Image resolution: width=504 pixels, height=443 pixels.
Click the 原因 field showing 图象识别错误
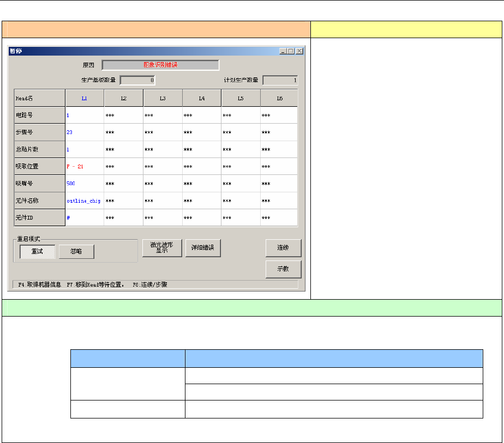click(x=160, y=65)
